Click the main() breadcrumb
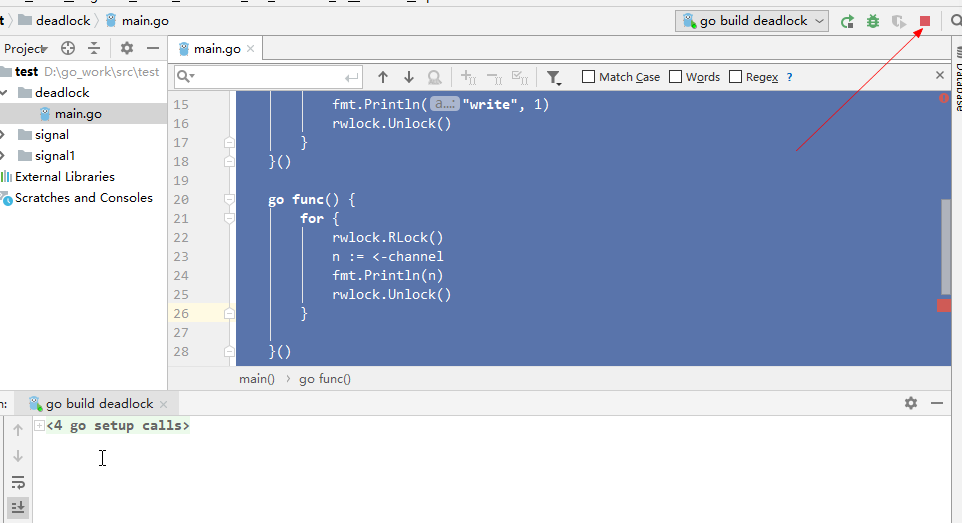 [x=257, y=379]
